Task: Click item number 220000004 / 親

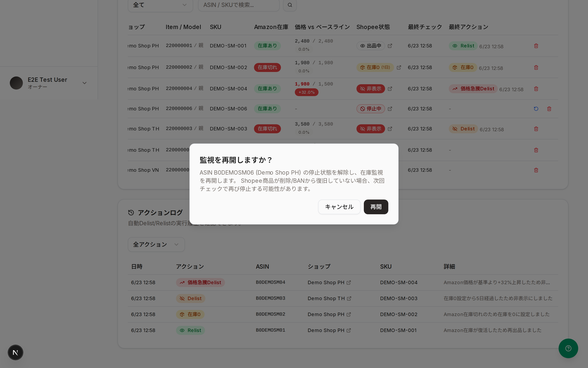Action: pos(184,89)
